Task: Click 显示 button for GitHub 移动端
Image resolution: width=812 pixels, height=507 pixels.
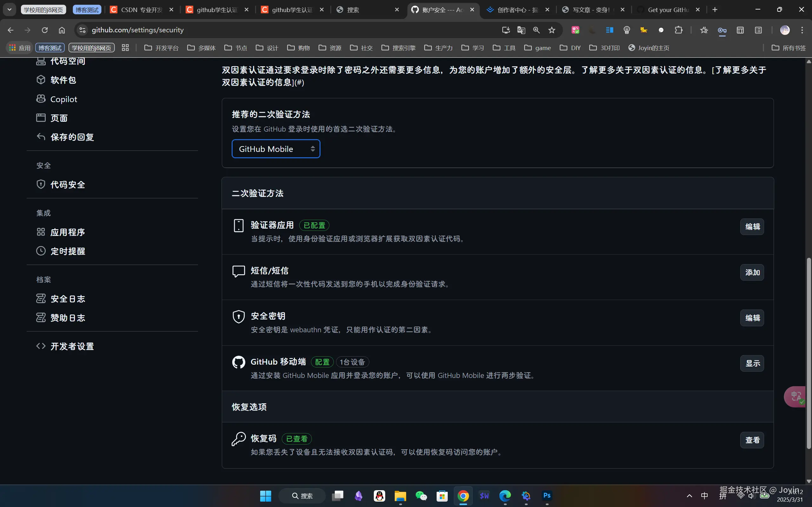Action: 752,363
